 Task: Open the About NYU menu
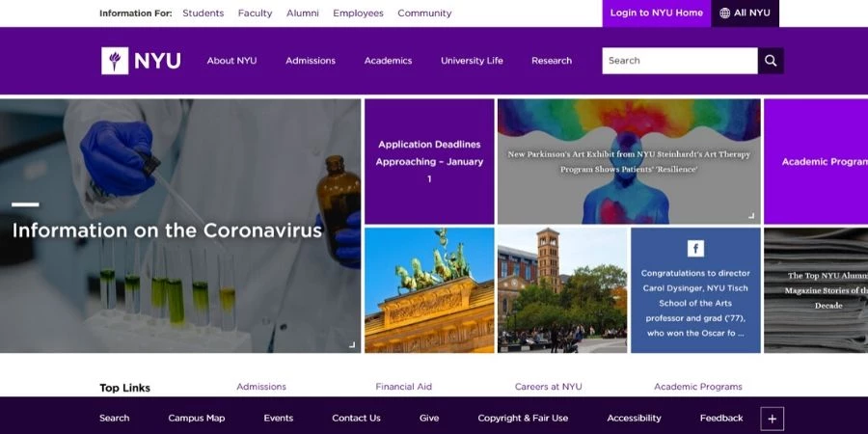(x=231, y=61)
